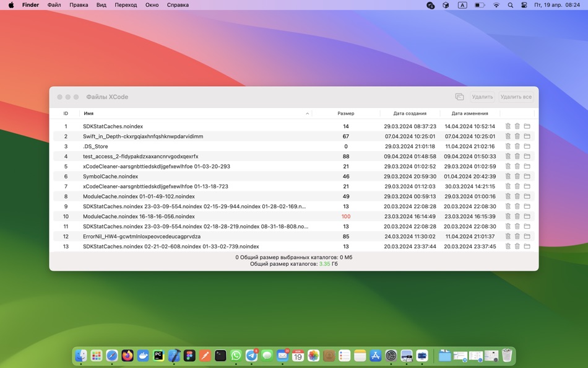Open the Finder menu

tap(30, 5)
